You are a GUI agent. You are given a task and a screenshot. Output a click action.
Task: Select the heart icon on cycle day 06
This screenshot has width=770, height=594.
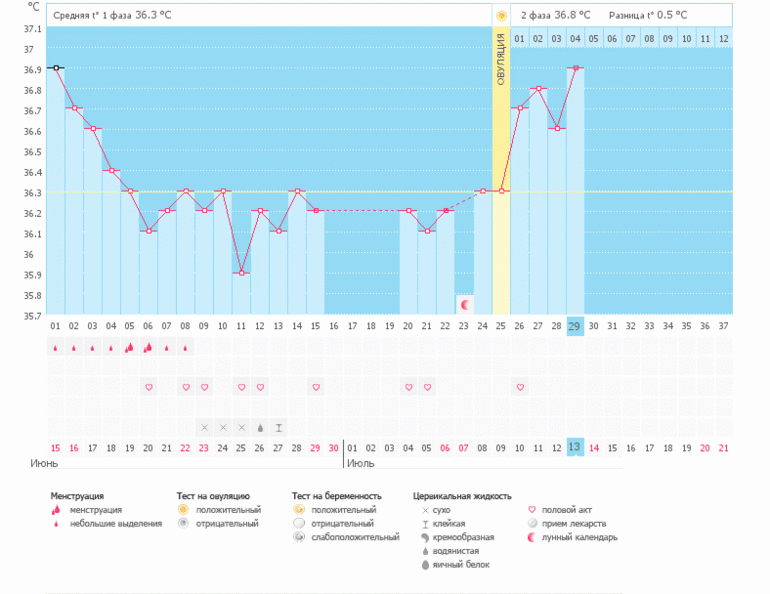pos(148,387)
